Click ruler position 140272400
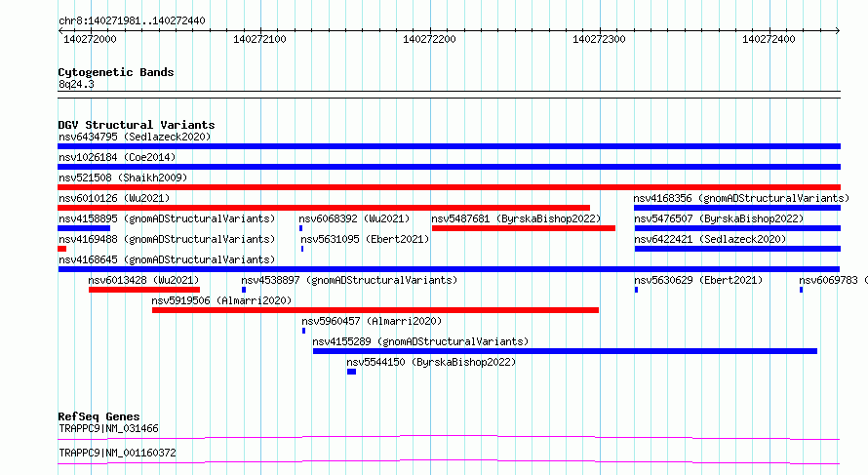This screenshot has height=475, width=868. [769, 39]
